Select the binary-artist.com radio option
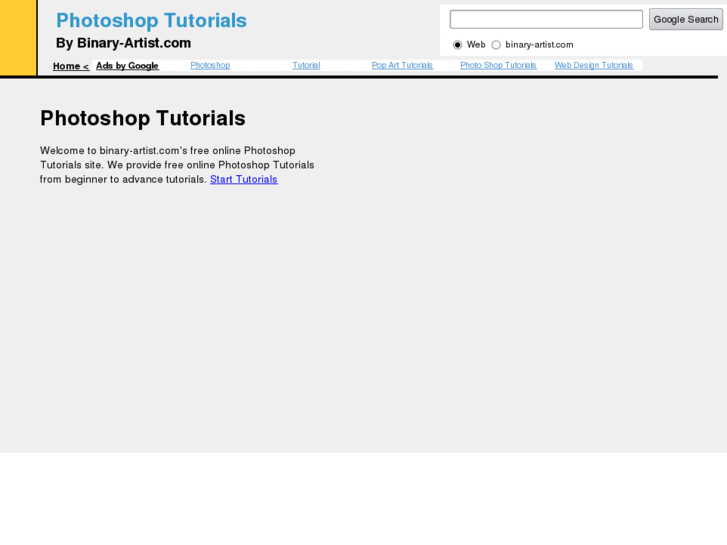This screenshot has height=545, width=727. 496,45
